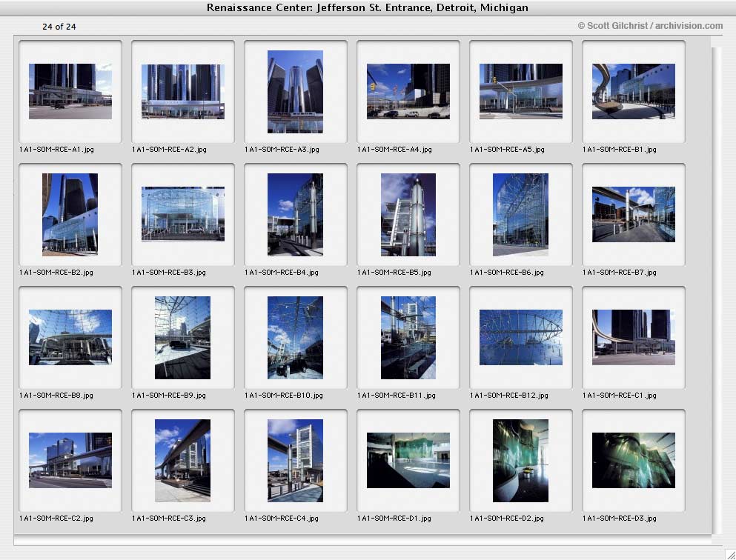Select the 1A1-SOM-RCE-B7.jpg image

[634, 214]
